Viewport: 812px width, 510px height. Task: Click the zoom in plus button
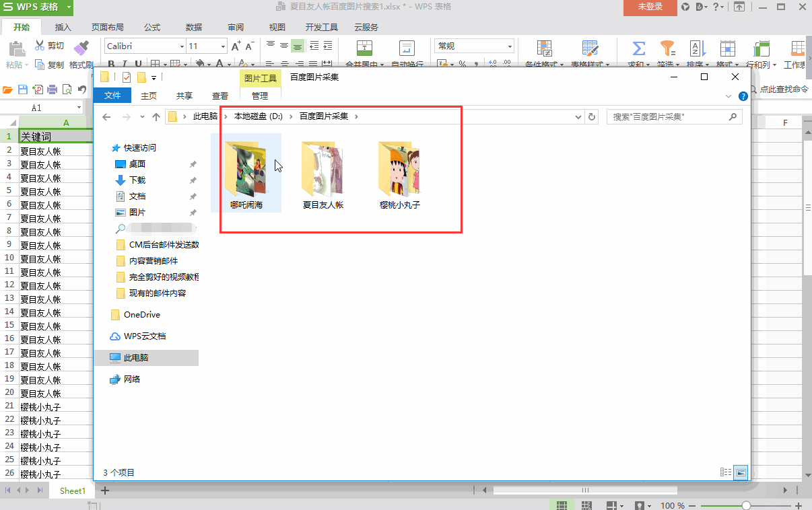pyautogui.click(x=799, y=505)
